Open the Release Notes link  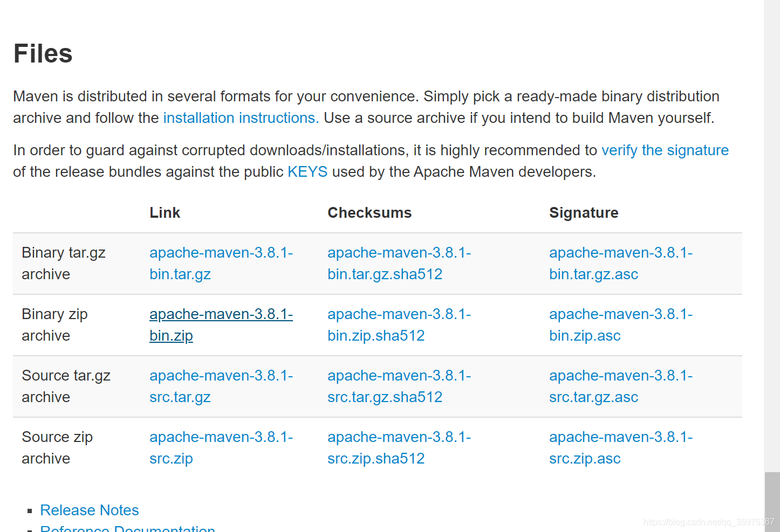[x=90, y=510]
